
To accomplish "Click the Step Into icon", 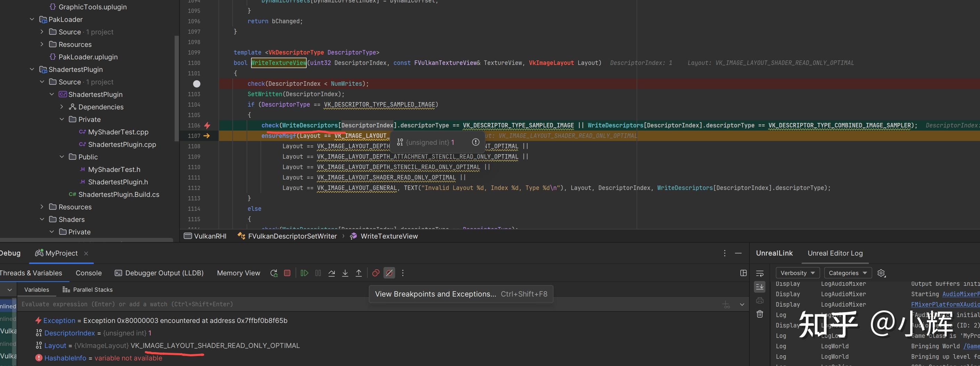I will point(345,273).
